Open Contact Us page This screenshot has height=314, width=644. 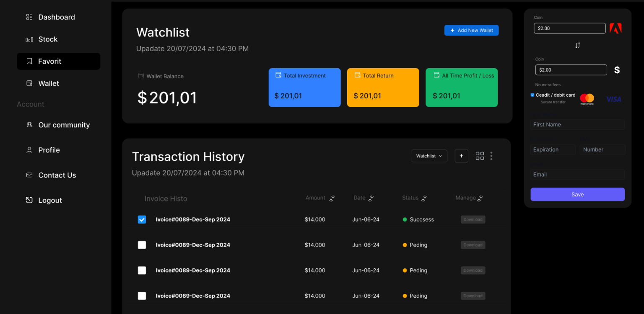coord(57,175)
